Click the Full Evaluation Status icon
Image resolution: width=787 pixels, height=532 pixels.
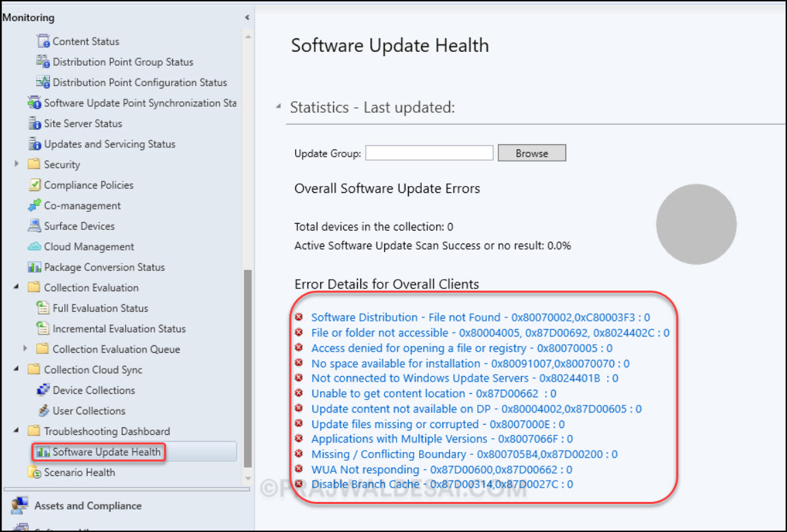click(43, 308)
